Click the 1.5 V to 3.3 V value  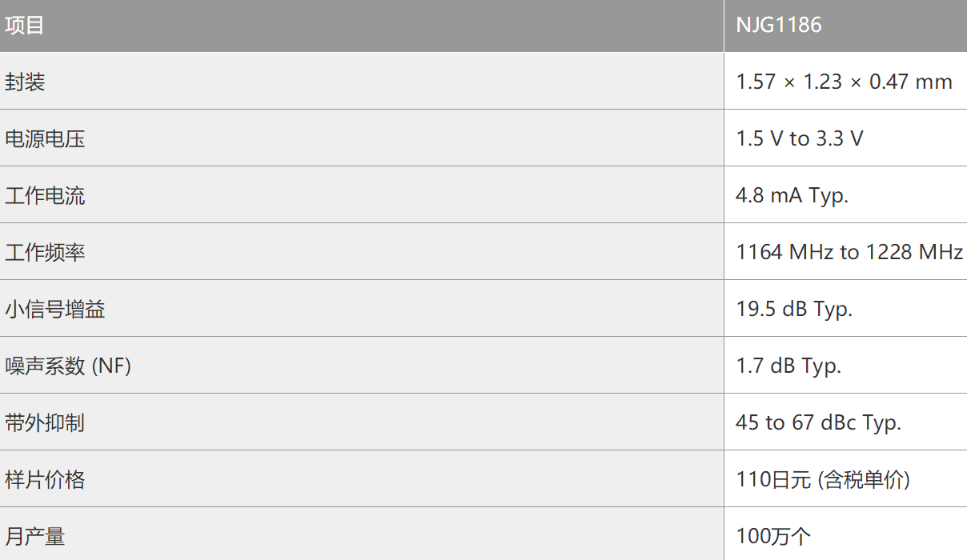799,139
